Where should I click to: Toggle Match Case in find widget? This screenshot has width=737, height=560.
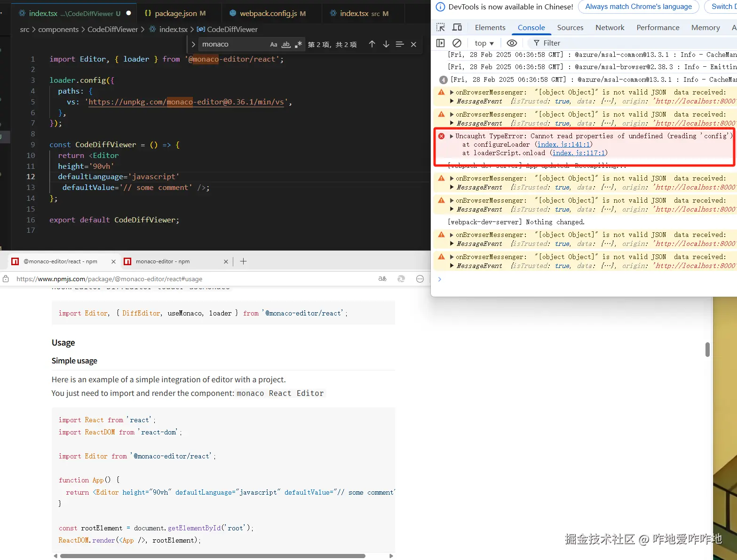pos(273,45)
